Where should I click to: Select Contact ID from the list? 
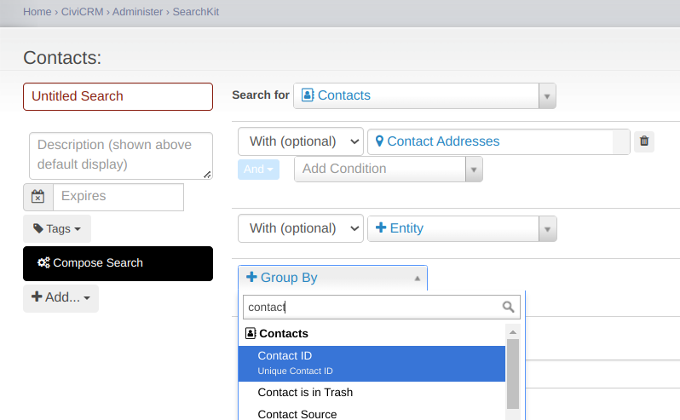click(x=371, y=363)
